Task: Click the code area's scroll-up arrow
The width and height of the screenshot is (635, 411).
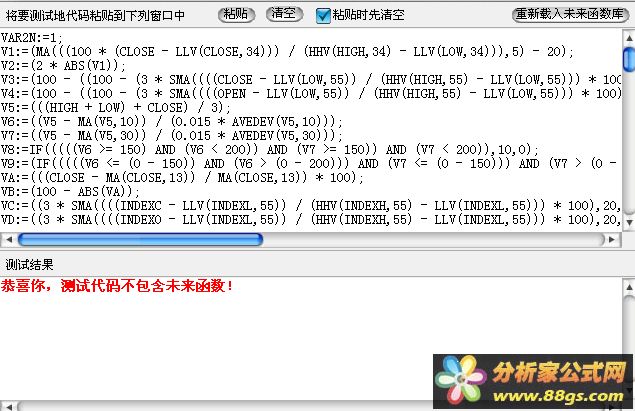Action: pyautogui.click(x=629, y=38)
